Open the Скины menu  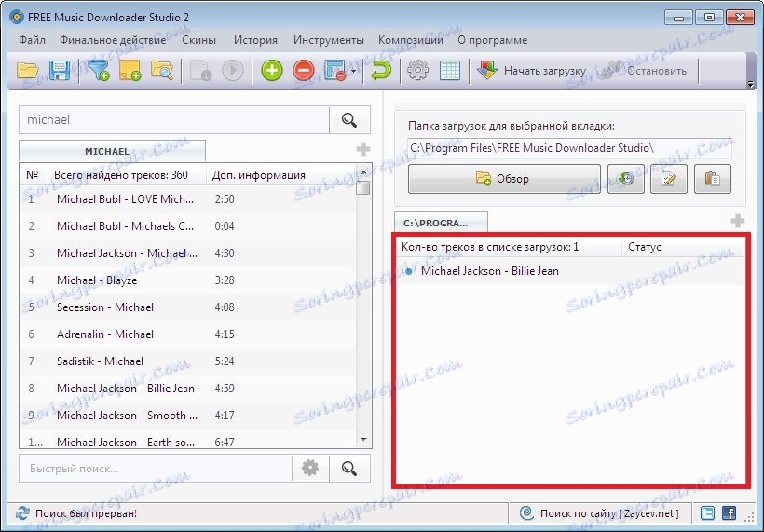tap(198, 40)
